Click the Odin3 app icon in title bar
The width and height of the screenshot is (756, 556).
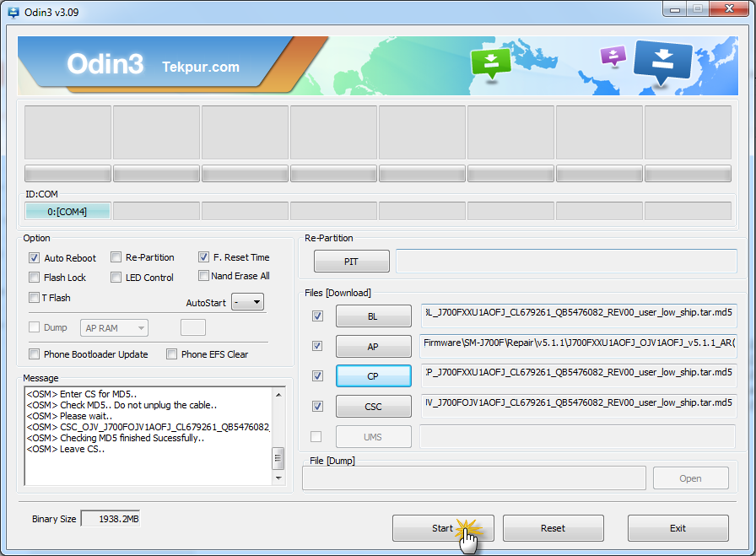(x=13, y=13)
